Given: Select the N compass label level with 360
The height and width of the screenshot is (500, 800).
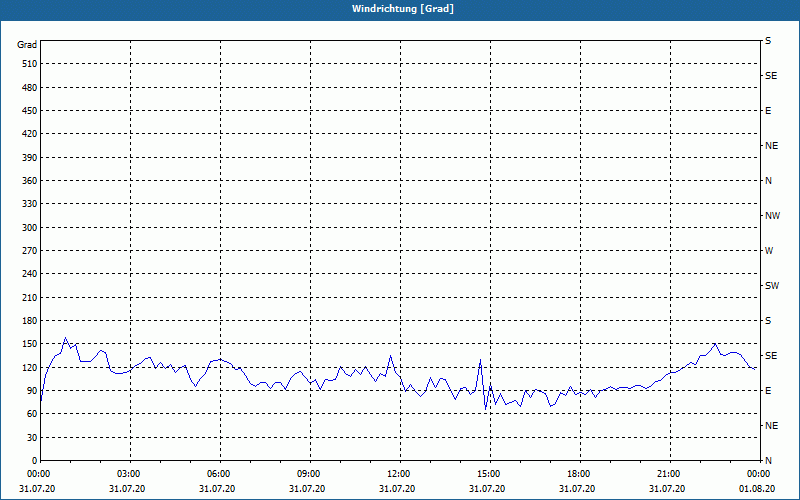Looking at the screenshot, I should click(768, 181).
